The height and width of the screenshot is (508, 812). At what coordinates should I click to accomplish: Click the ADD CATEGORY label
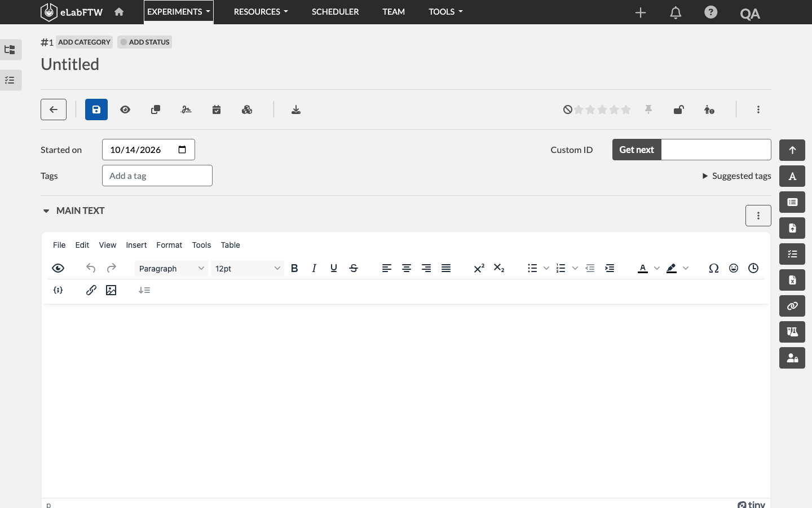coord(84,42)
